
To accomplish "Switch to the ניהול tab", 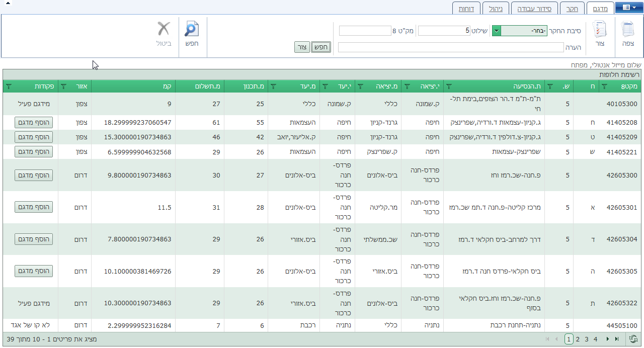I will click(x=496, y=9).
